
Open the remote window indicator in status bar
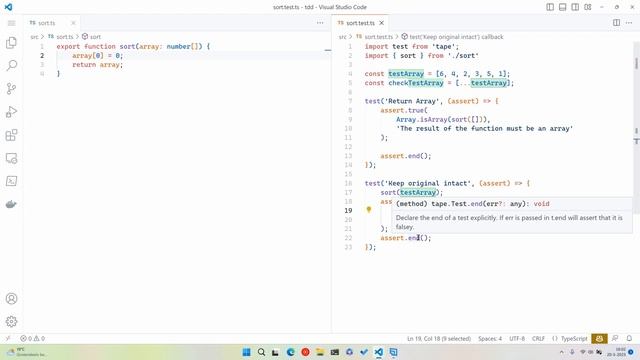tap(8, 338)
